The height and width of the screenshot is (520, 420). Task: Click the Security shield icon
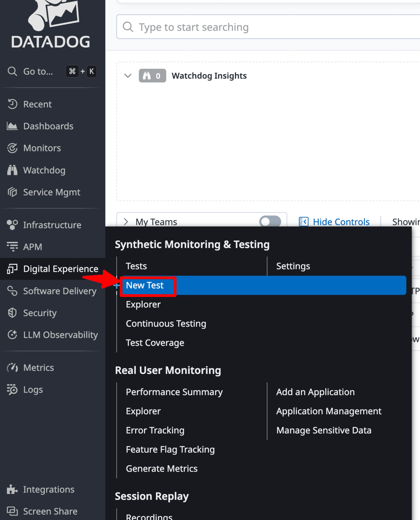click(12, 313)
